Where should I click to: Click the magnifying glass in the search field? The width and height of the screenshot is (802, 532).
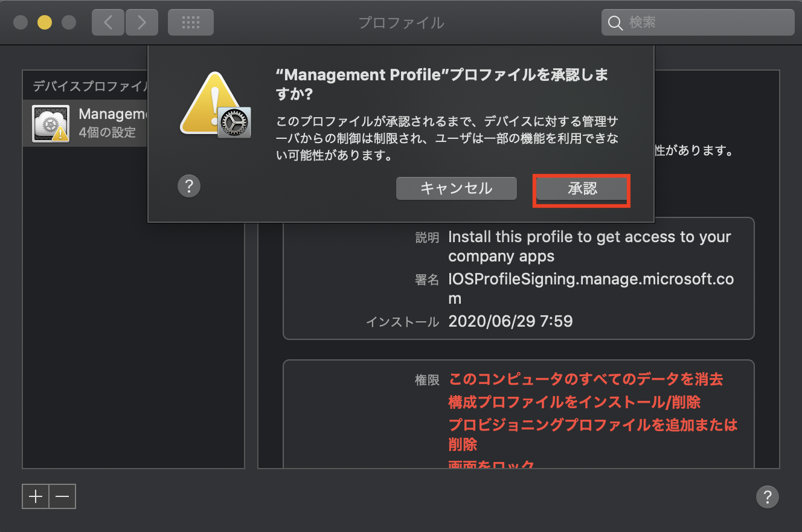click(x=615, y=22)
